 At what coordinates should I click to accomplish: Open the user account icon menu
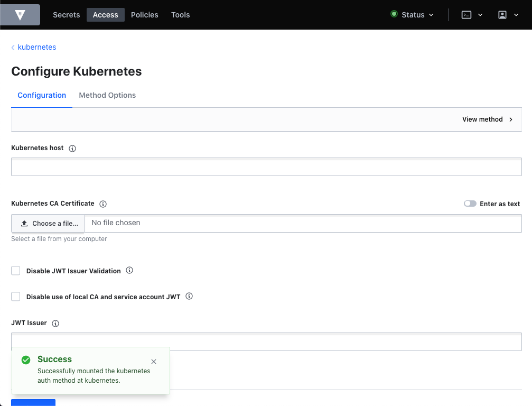(502, 14)
